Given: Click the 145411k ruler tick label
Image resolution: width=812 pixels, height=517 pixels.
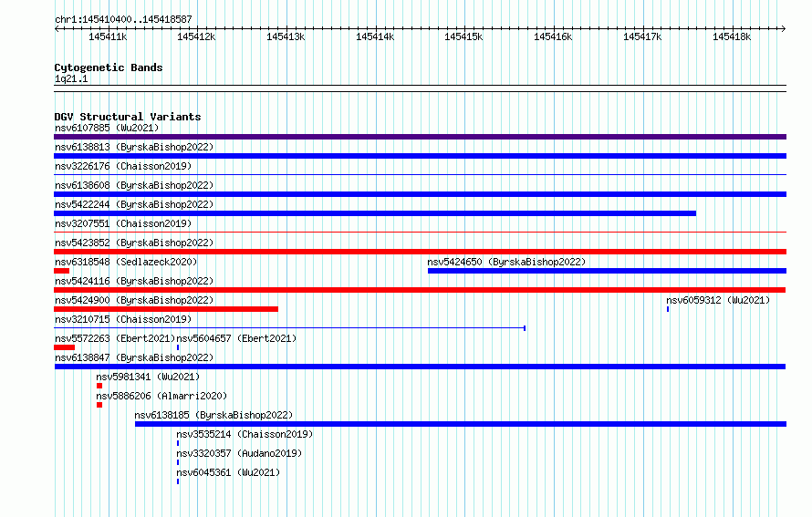Looking at the screenshot, I should click(108, 36).
